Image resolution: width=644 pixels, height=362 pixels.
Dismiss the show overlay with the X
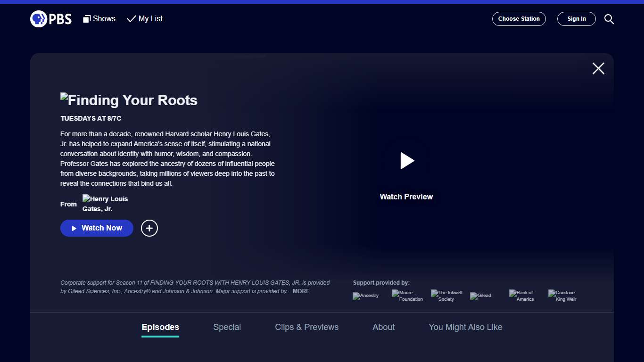[598, 68]
